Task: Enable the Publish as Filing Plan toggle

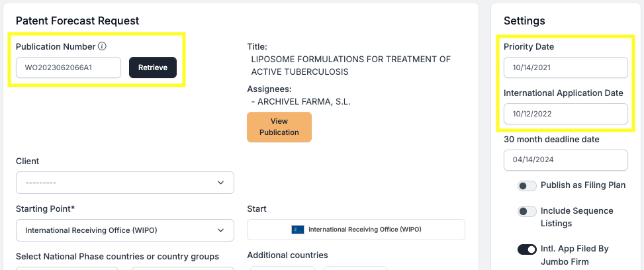Action: [x=527, y=186]
